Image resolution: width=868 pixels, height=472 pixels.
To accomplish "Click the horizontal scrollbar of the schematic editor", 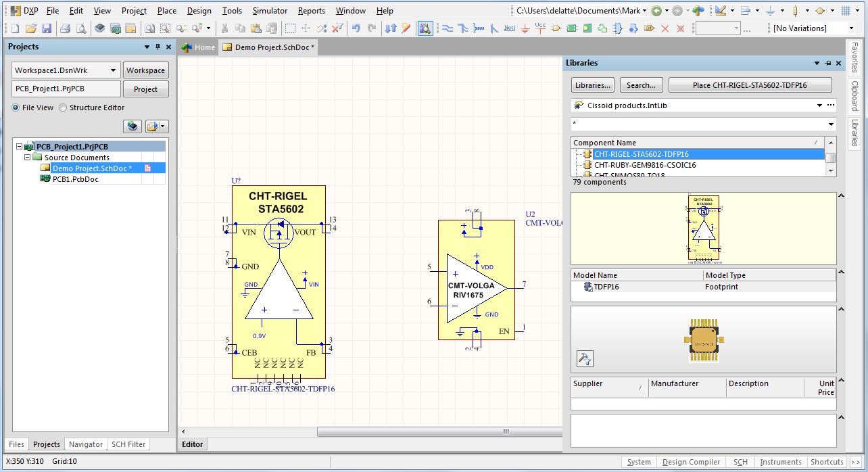I will pos(439,431).
